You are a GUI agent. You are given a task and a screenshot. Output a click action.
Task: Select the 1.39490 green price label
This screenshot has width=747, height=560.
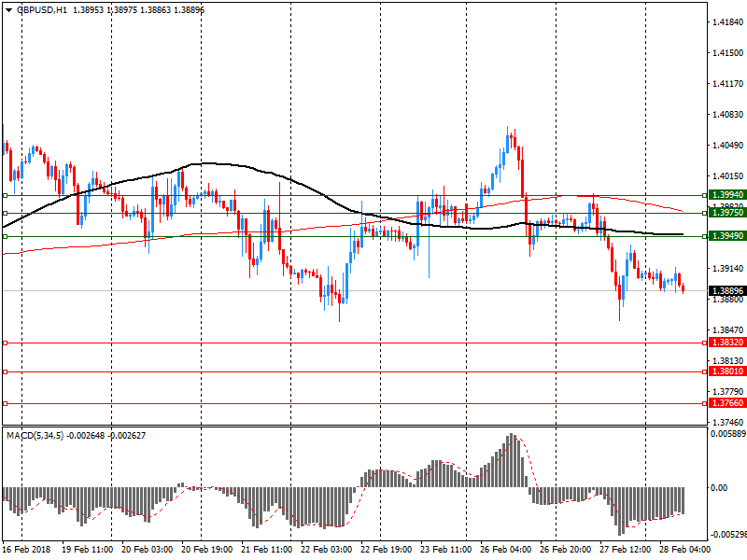point(726,236)
